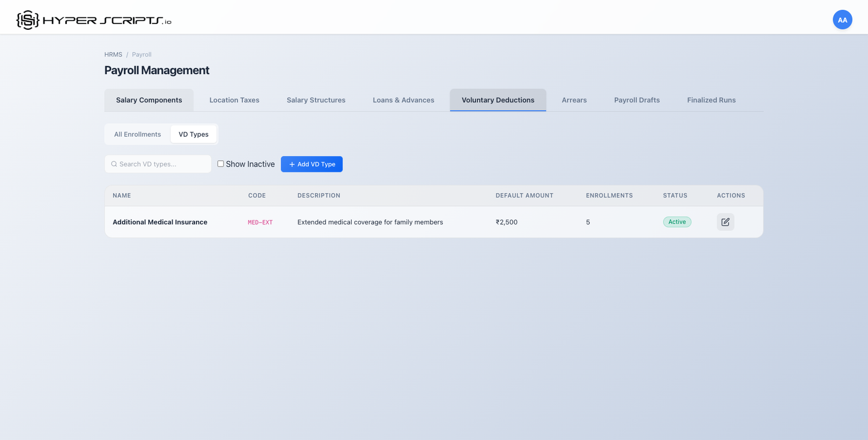Click the search magnifier icon

[x=114, y=164]
